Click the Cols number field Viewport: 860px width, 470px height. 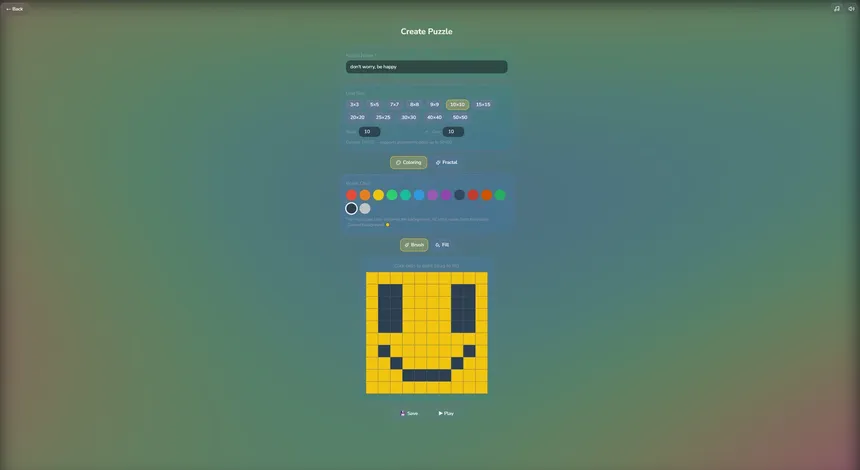(x=453, y=131)
